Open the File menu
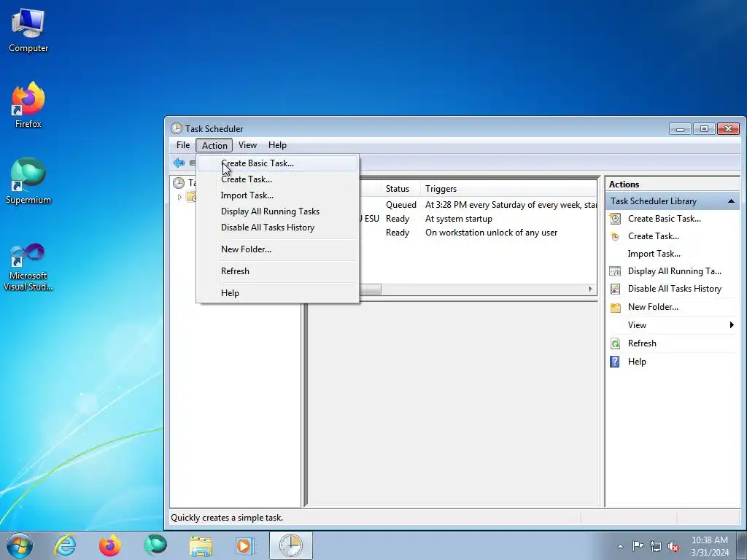Image resolution: width=747 pixels, height=560 pixels. 183,145
